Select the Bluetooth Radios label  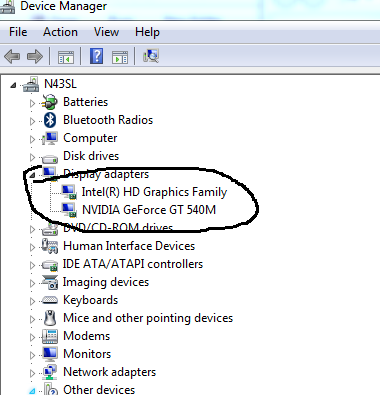108,120
